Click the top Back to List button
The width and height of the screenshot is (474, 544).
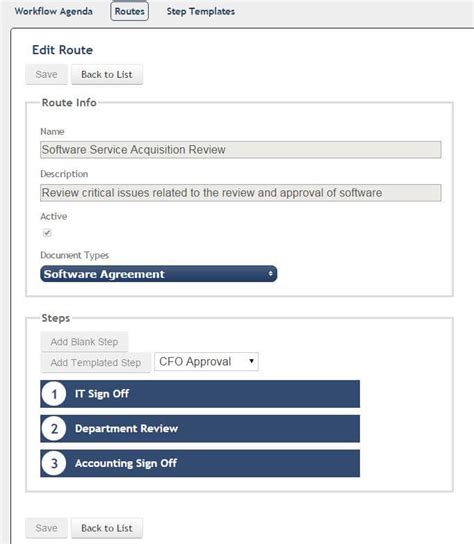tap(107, 74)
